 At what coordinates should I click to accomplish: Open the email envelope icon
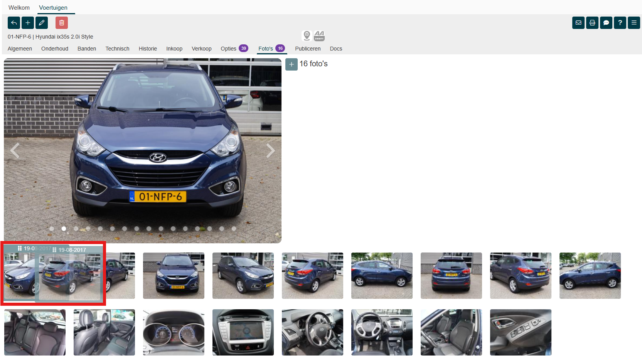click(x=578, y=23)
